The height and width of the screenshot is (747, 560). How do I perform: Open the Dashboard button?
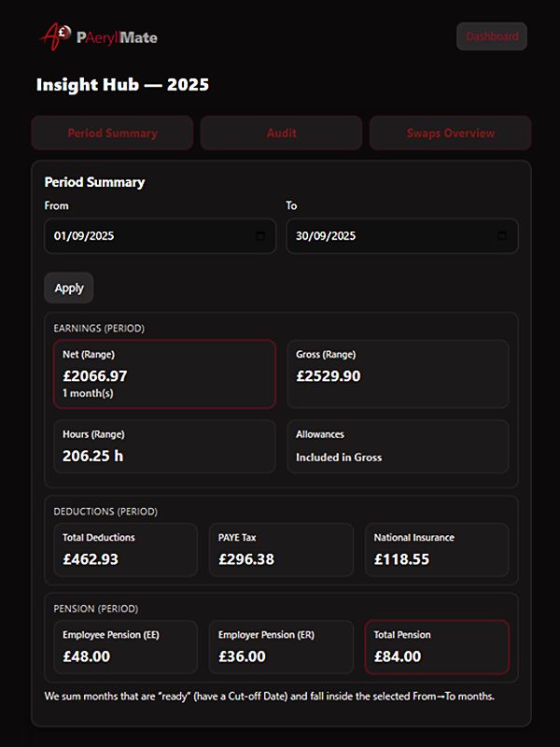[x=492, y=36]
